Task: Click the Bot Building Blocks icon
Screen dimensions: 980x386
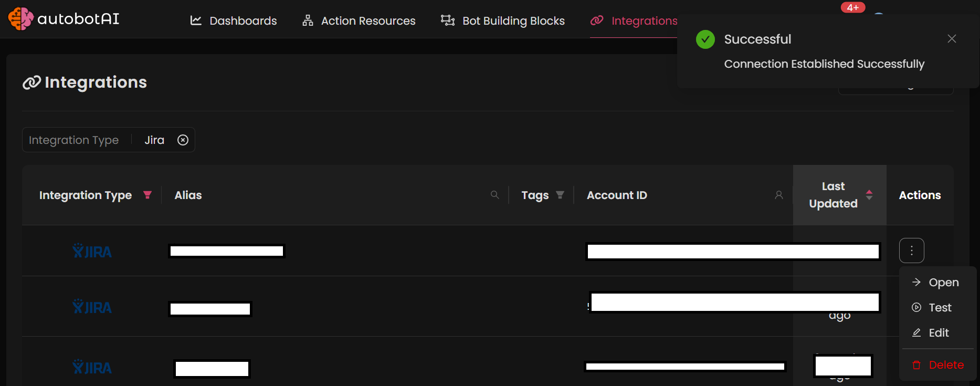Action: coord(448,20)
